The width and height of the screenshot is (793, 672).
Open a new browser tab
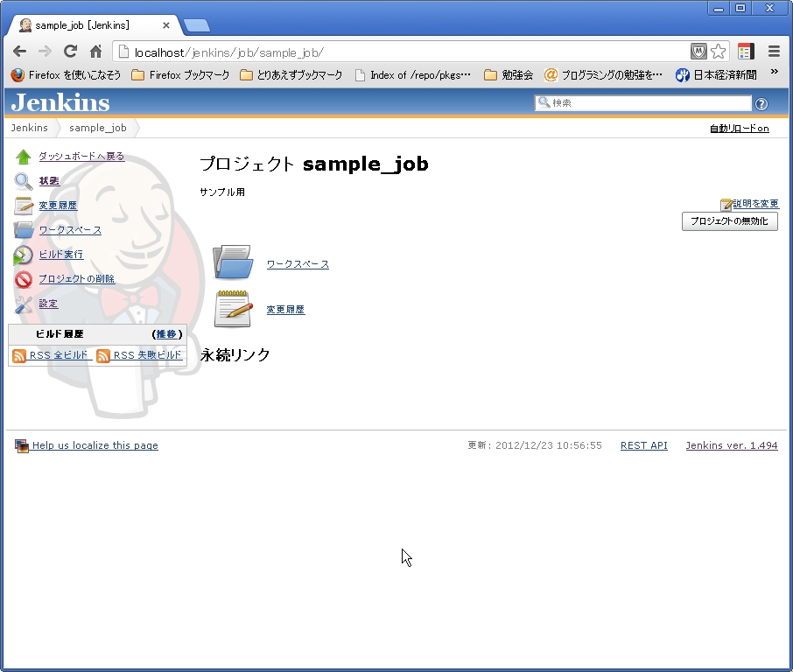click(x=196, y=25)
